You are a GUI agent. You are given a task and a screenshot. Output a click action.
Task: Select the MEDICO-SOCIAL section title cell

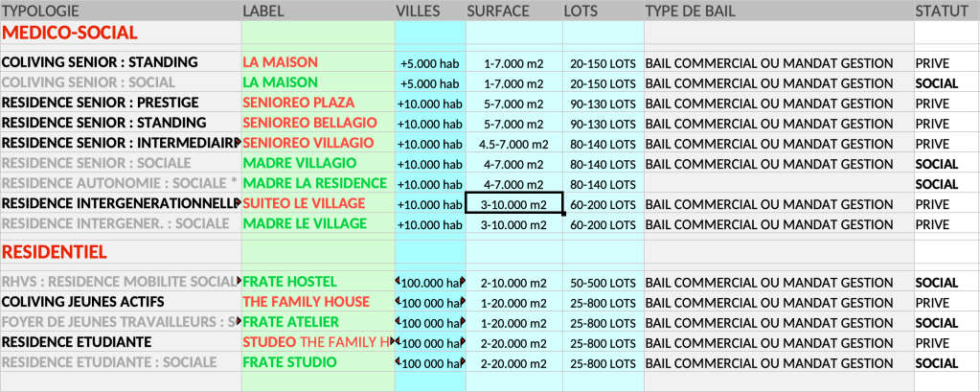click(x=71, y=33)
